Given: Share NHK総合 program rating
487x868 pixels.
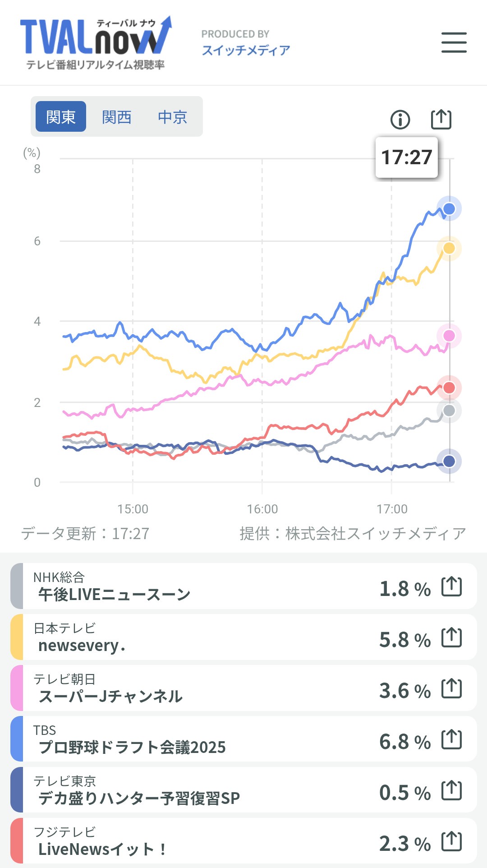Looking at the screenshot, I should (451, 586).
